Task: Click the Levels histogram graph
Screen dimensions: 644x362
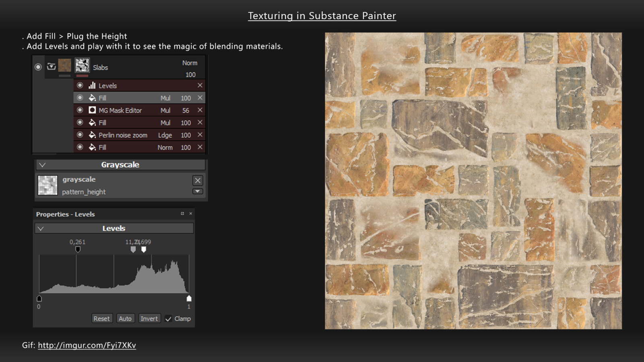Action: (x=114, y=274)
